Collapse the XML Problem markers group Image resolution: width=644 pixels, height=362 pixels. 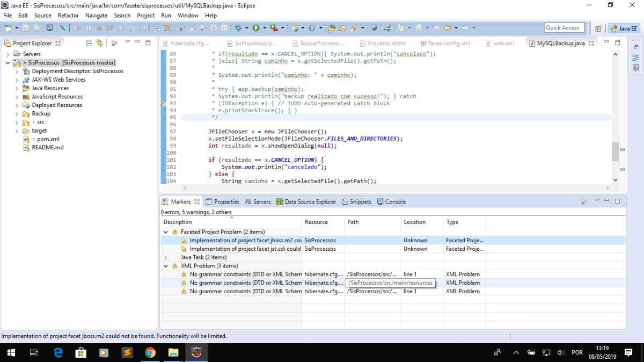click(166, 266)
